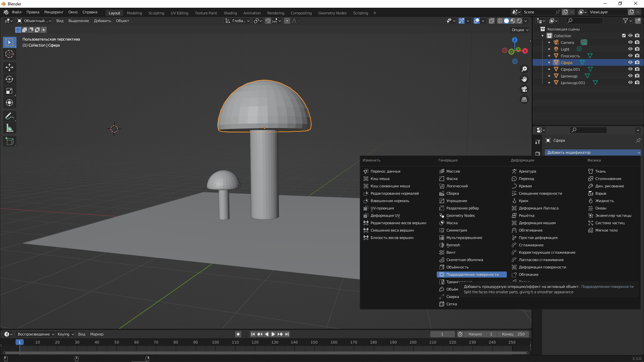Open the Keying dropdown
Image resolution: width=644 pixels, height=362 pixels.
(65, 334)
